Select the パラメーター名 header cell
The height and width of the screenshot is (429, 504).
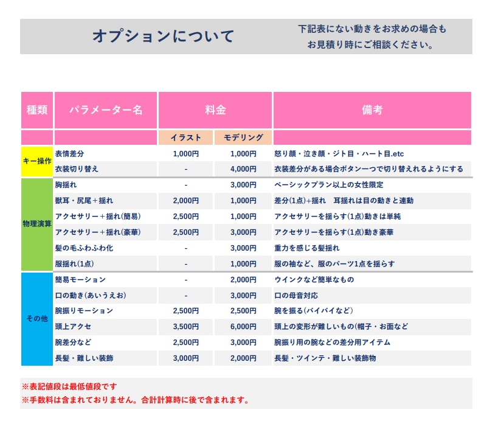pos(106,110)
